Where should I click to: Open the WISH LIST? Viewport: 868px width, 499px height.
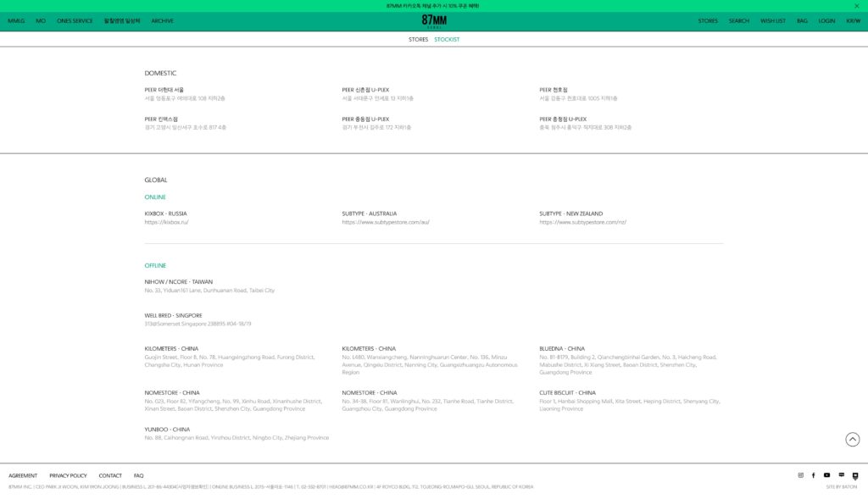tap(773, 21)
